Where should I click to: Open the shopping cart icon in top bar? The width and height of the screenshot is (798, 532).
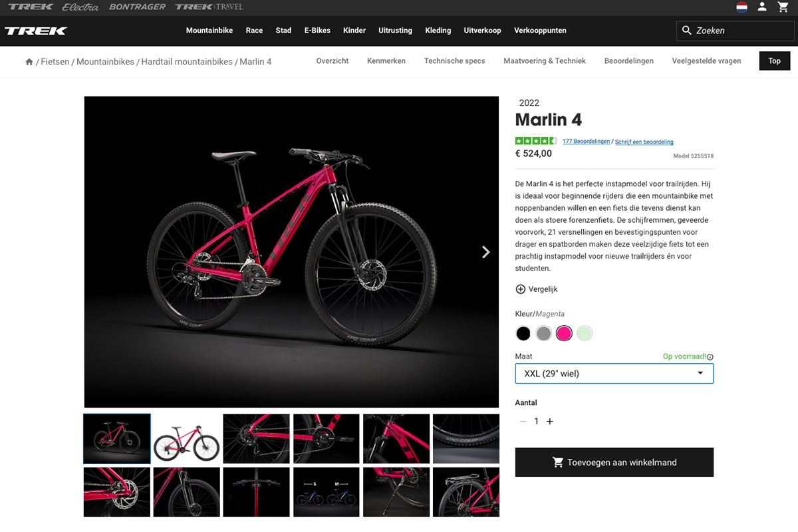[x=783, y=7]
